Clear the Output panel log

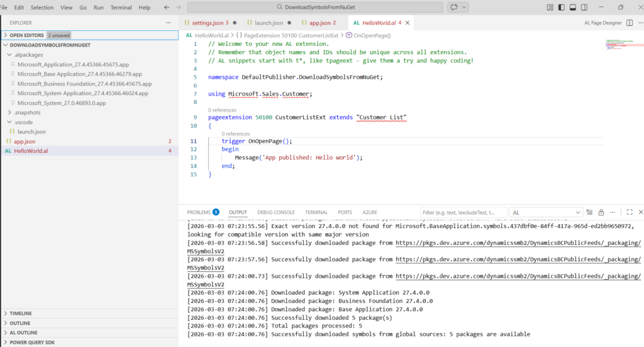(x=591, y=213)
